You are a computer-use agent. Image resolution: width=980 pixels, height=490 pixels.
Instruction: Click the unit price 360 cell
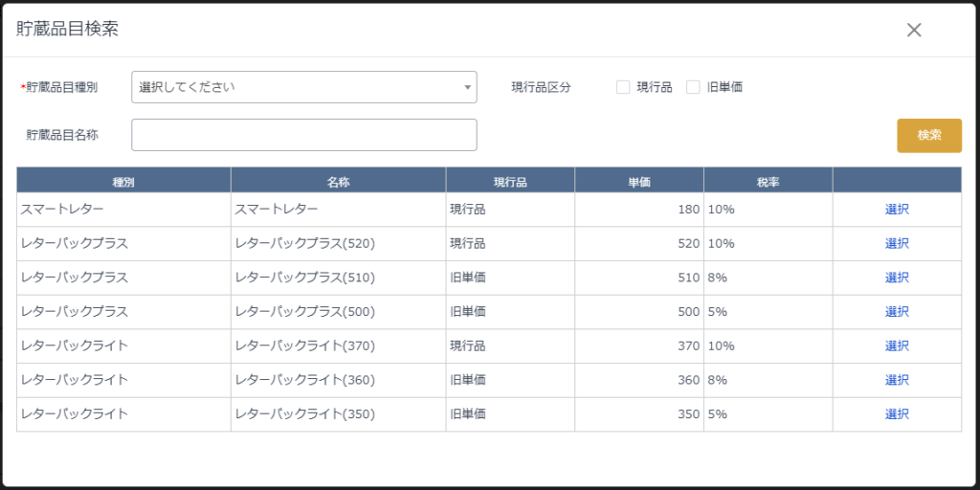(x=639, y=380)
